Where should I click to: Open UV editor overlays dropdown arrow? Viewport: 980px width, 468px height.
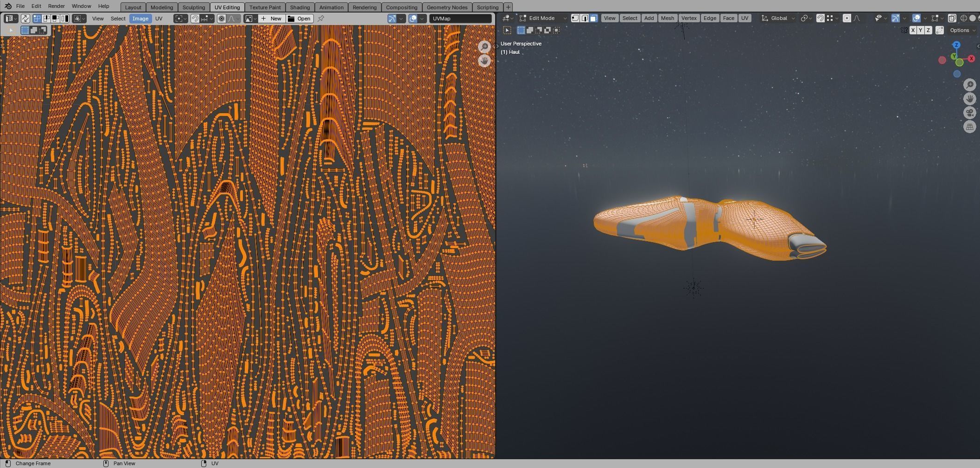click(x=422, y=19)
